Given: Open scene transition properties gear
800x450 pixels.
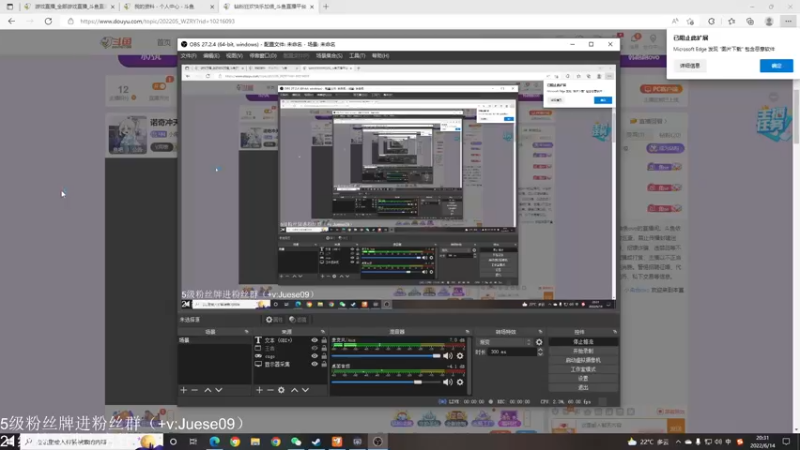Looking at the screenshot, I should point(539,342).
